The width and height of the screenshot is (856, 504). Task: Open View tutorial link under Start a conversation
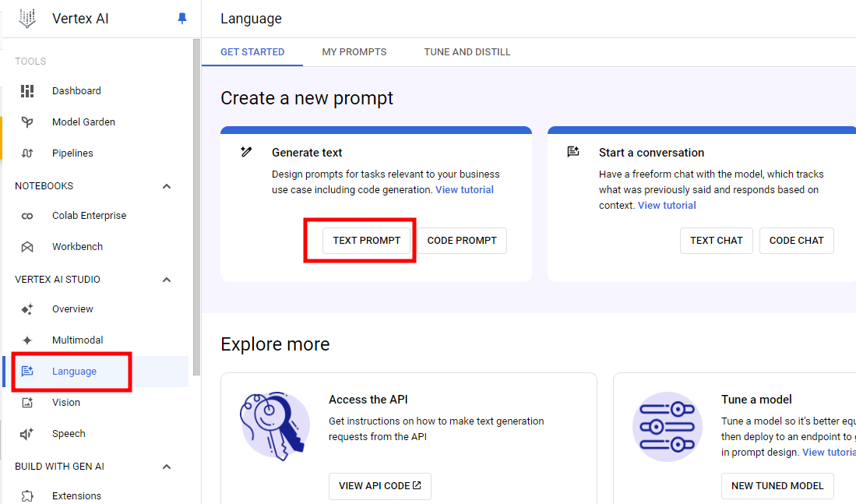click(x=667, y=206)
